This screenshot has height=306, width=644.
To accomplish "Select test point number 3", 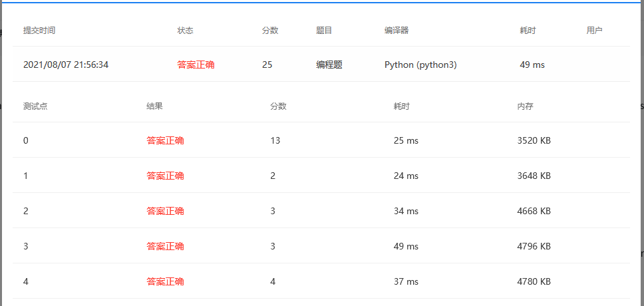I will [26, 246].
